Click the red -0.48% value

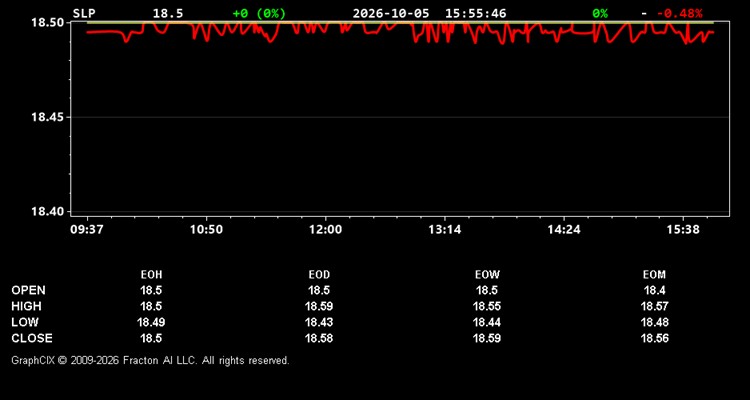tap(679, 13)
